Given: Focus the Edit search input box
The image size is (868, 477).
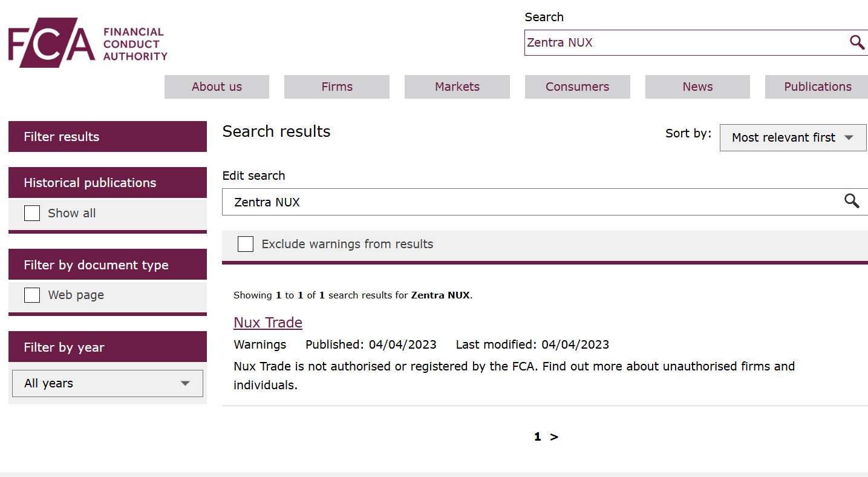Looking at the screenshot, I should point(532,202).
